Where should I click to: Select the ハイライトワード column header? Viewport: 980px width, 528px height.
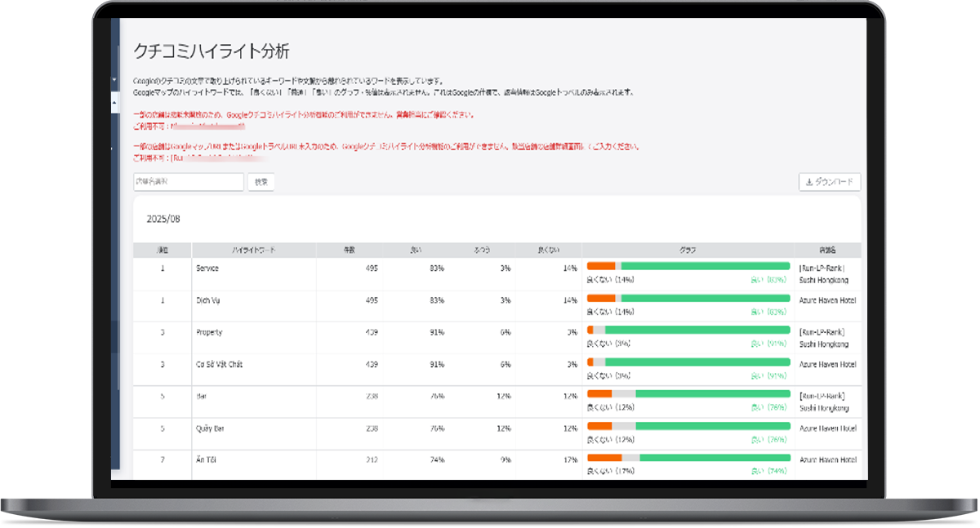click(253, 250)
